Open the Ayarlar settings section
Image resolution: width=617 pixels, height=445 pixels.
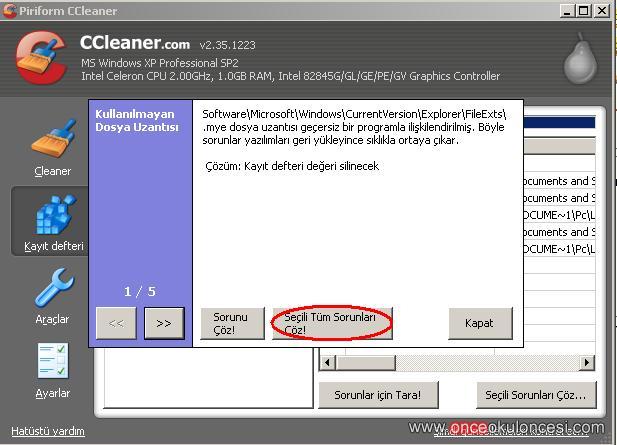pos(53,371)
